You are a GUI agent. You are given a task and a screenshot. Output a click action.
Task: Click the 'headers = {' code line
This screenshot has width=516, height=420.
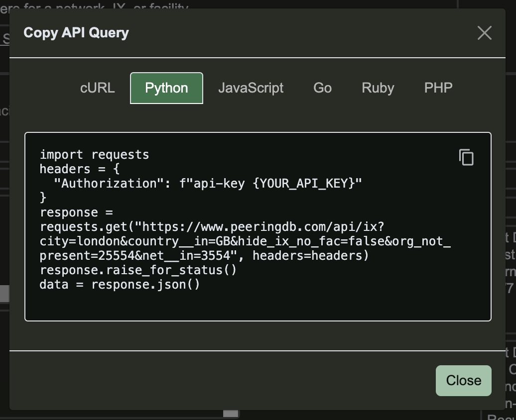[x=80, y=169]
